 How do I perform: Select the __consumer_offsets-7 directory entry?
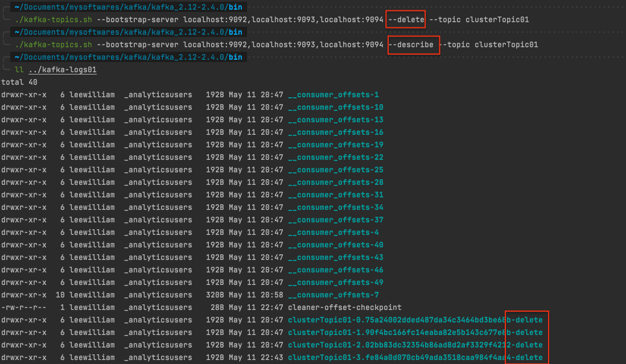pyautogui.click(x=333, y=295)
